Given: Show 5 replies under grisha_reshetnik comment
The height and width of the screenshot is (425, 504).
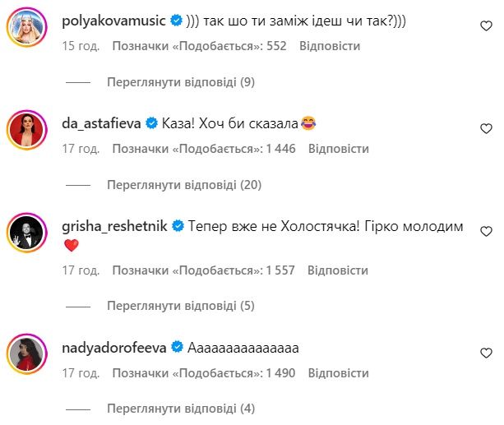Looking at the screenshot, I should tap(180, 306).
